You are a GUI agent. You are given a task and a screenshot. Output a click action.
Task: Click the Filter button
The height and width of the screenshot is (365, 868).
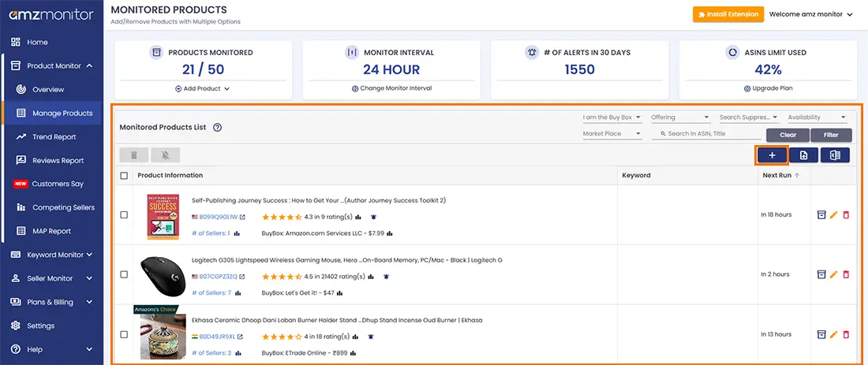(831, 135)
